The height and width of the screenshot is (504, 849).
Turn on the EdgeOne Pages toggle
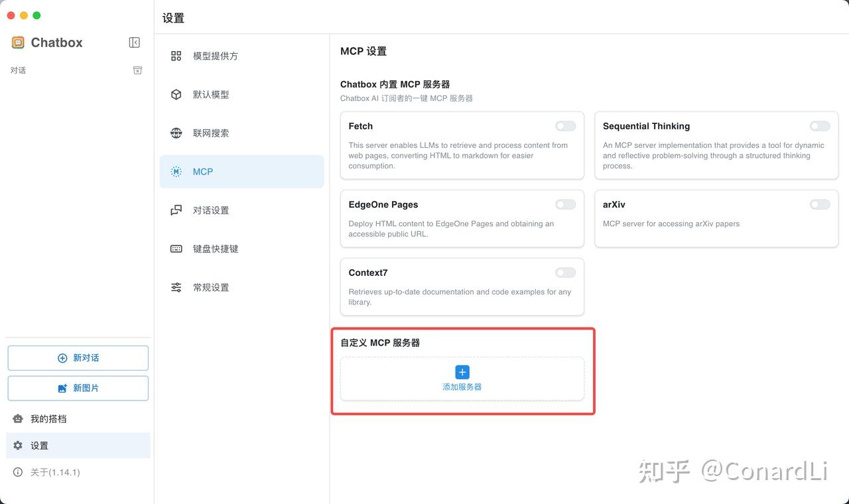pos(566,204)
